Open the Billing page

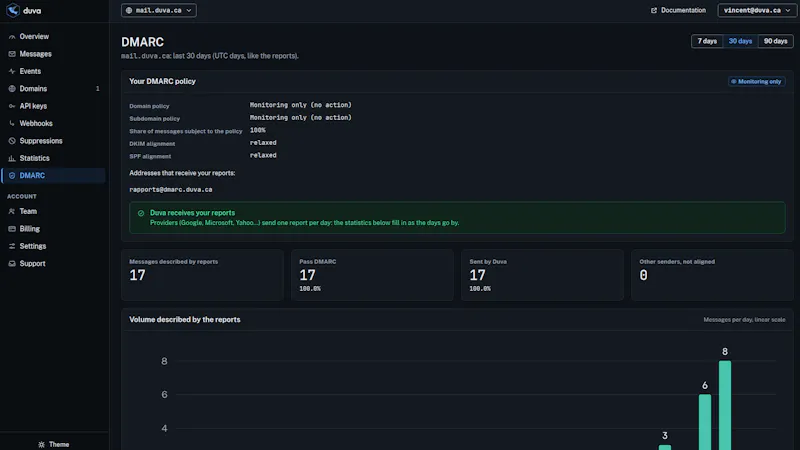pyautogui.click(x=54, y=229)
